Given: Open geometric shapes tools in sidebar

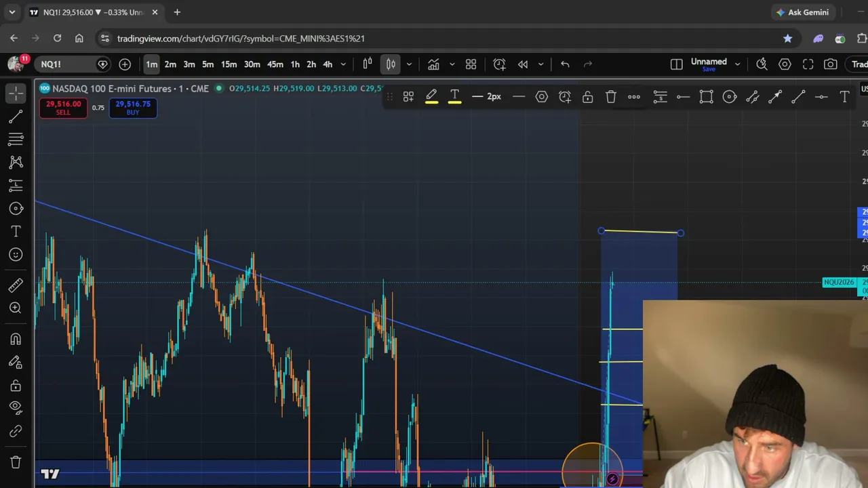Looking at the screenshot, I should coord(16,209).
